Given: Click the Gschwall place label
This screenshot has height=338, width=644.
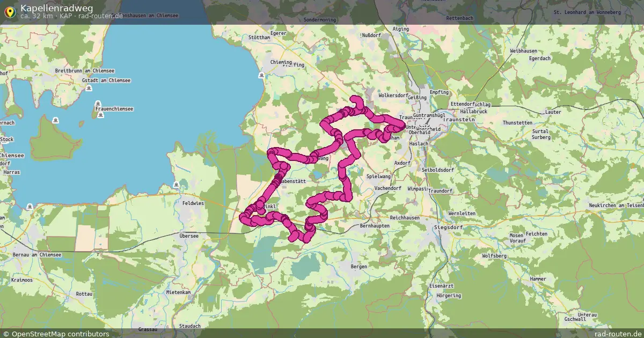Looking at the screenshot, I should [575, 319].
